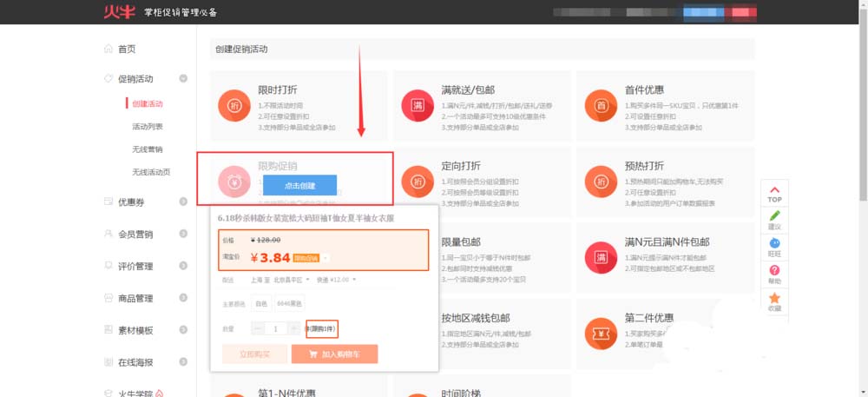This screenshot has height=397, width=868.
Task: Click TOP arrow to return to top
Action: click(774, 194)
